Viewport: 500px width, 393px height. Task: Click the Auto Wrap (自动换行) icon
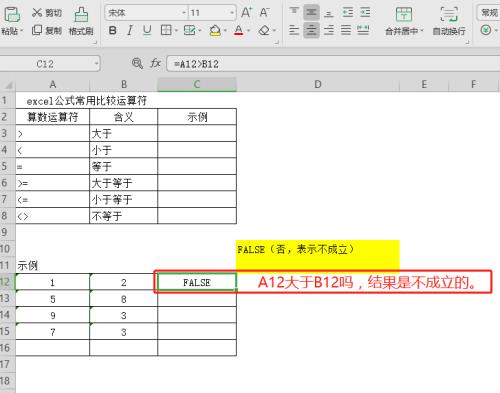tap(449, 15)
